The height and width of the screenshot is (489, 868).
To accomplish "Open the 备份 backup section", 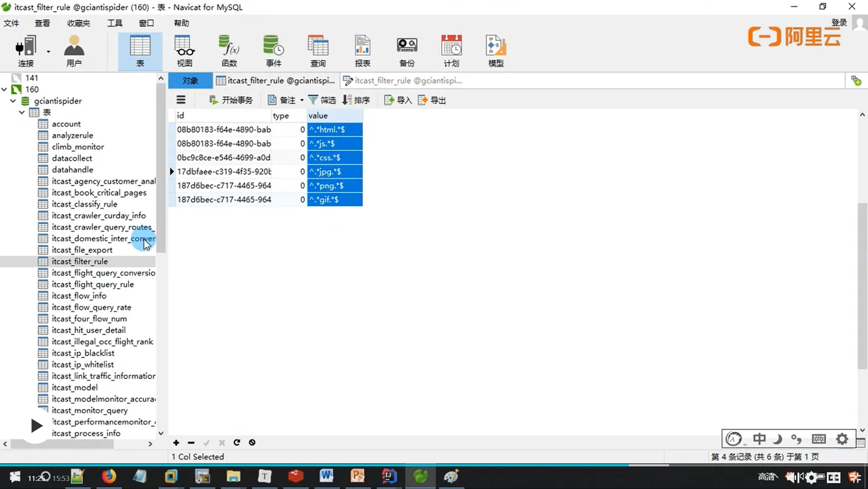I will (x=407, y=52).
